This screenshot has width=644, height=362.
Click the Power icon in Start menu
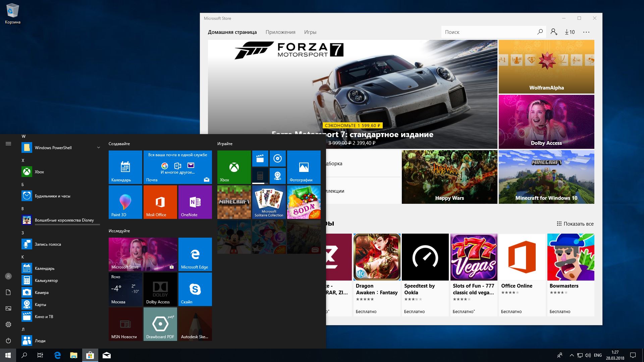8,341
